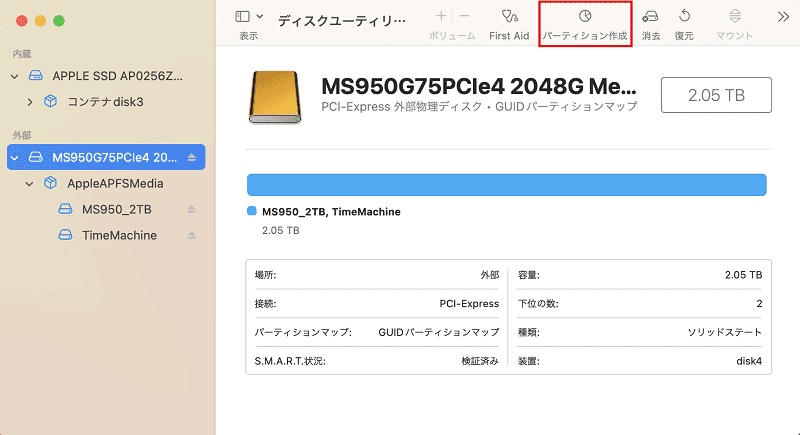
Task: Click the MS950_2TB, TimeMachine legend label
Action: 331,212
